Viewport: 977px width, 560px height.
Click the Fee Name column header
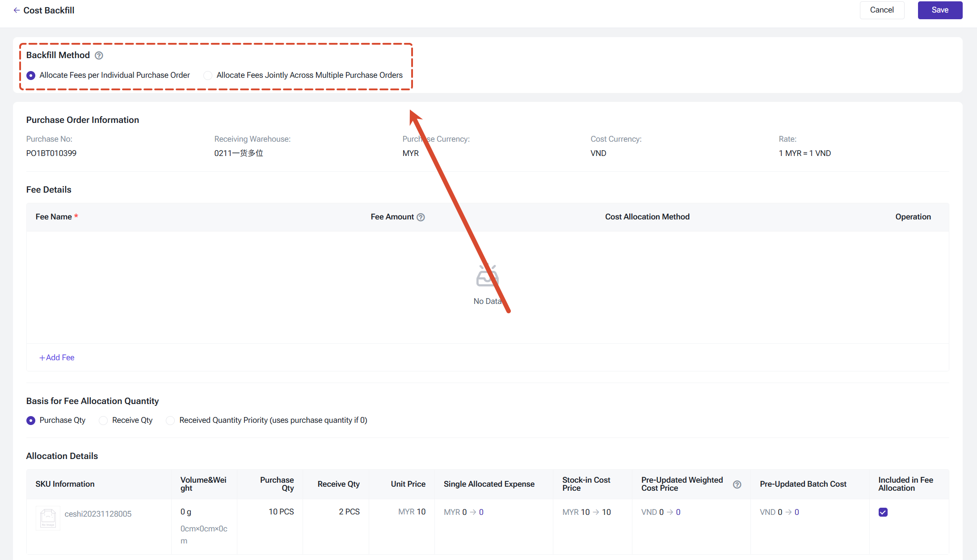click(x=57, y=217)
